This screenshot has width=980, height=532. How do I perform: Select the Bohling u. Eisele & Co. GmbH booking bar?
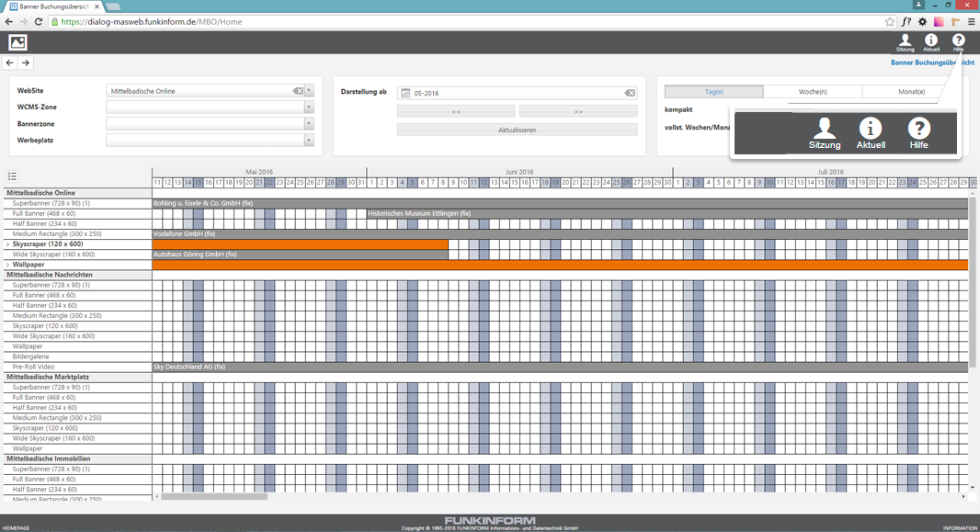tap(560, 204)
